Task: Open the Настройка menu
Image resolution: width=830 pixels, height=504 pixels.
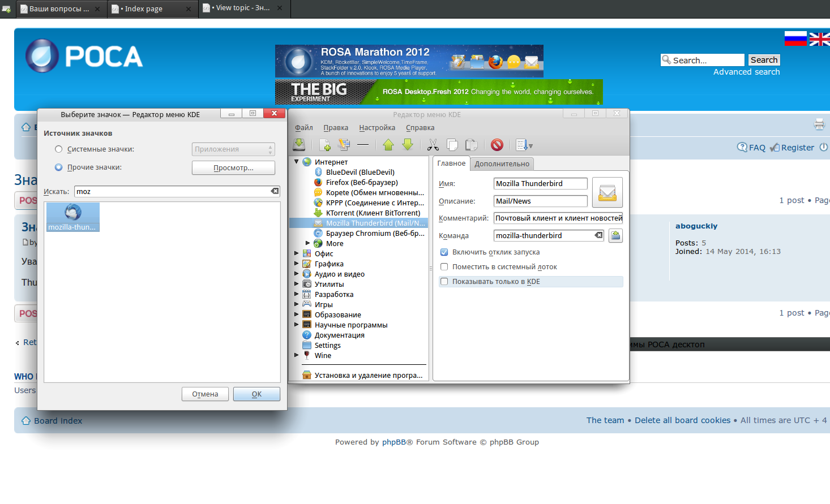Action: pos(377,128)
